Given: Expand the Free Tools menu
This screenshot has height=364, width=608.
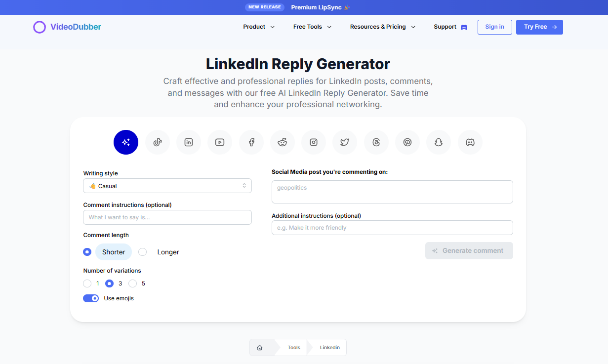Looking at the screenshot, I should pyautogui.click(x=312, y=27).
